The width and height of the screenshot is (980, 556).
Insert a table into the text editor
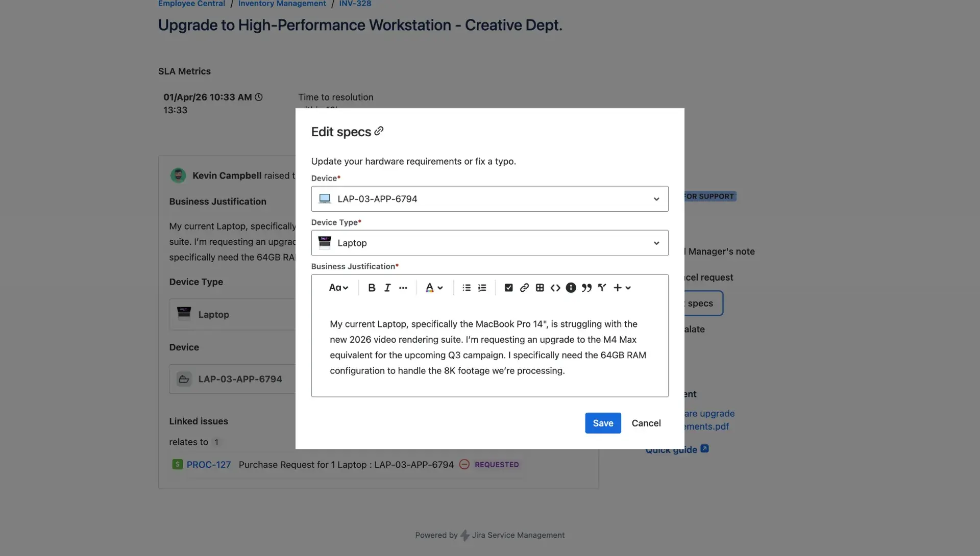[540, 287]
